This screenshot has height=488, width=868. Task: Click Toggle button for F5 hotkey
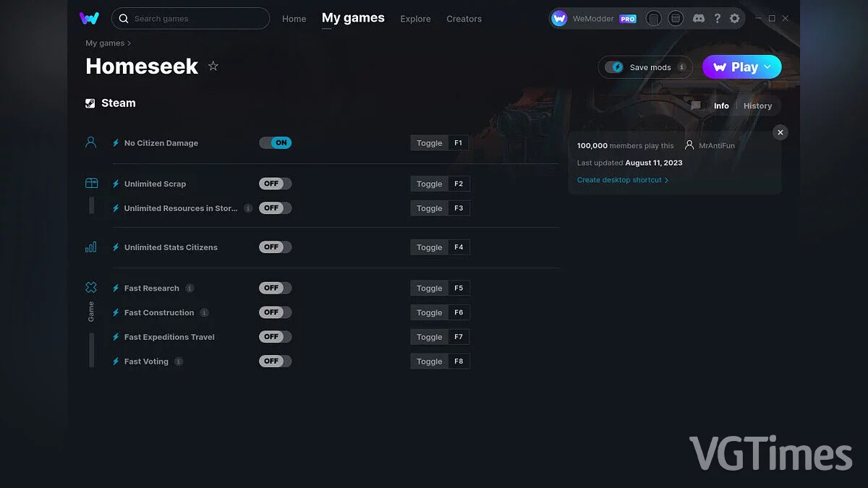429,288
